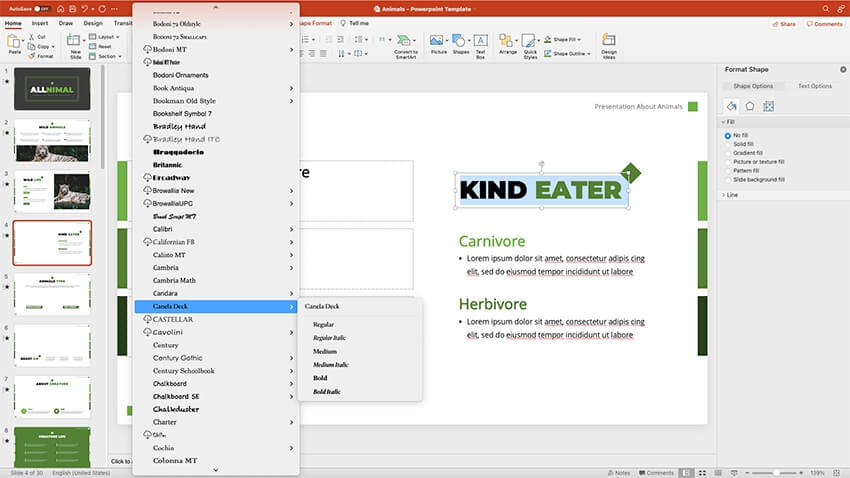Insert a Picture from the ribbon

(x=438, y=43)
